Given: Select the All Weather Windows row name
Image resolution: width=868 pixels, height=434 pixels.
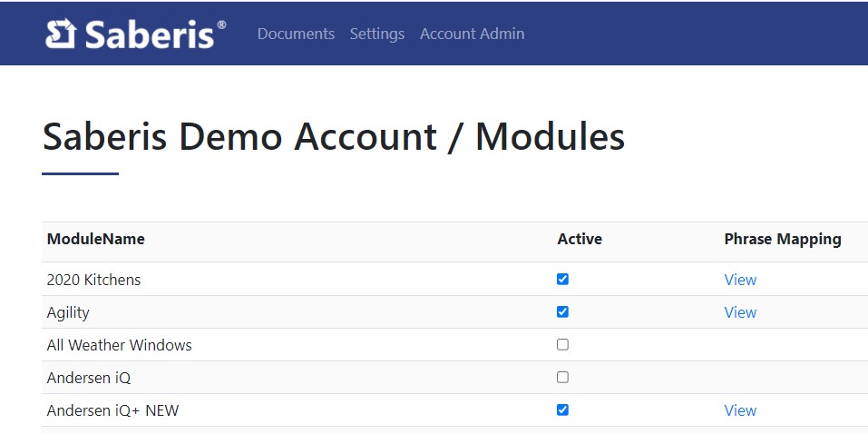Looking at the screenshot, I should pos(119,345).
